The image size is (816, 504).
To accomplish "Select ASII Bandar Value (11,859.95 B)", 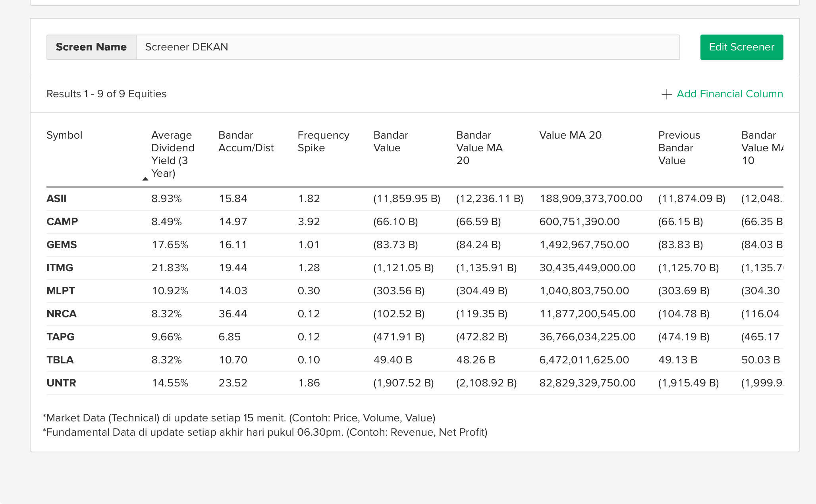I will pyautogui.click(x=407, y=199).
